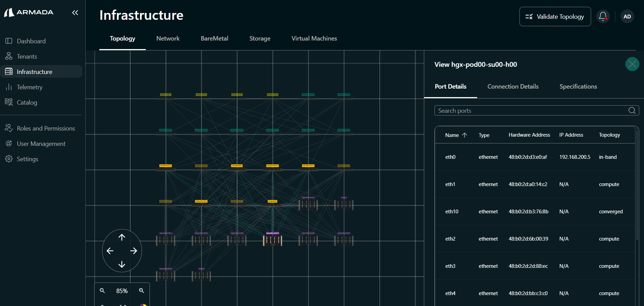Switch to the Connection Details tab
This screenshot has height=306, width=644.
[513, 87]
